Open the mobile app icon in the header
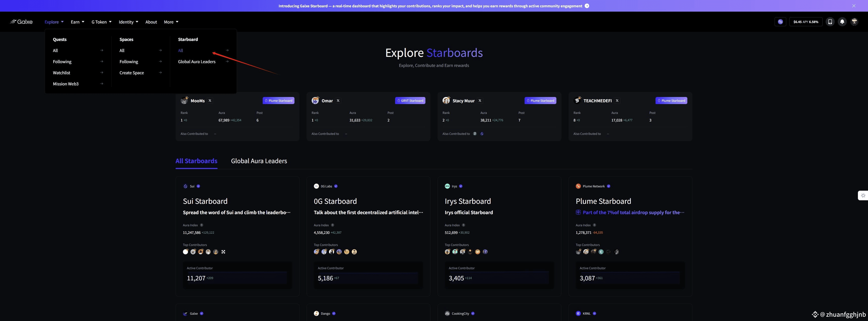The height and width of the screenshot is (321, 868). click(830, 22)
